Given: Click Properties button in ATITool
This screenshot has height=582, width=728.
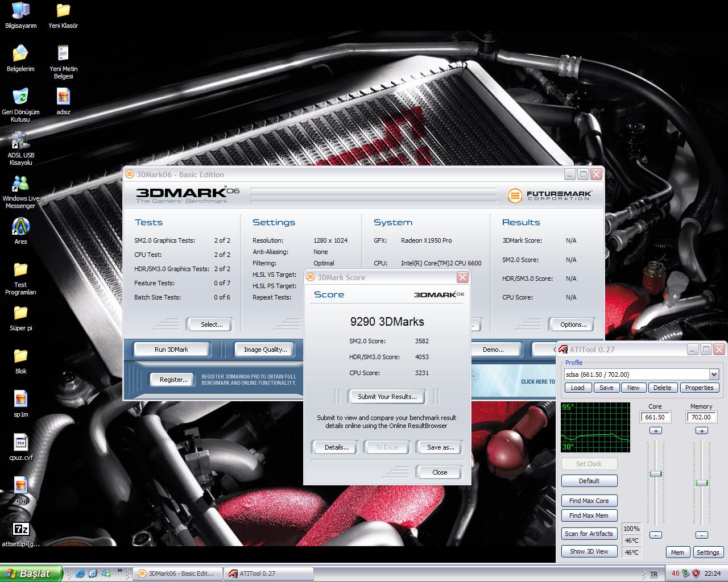Looking at the screenshot, I should click(699, 388).
